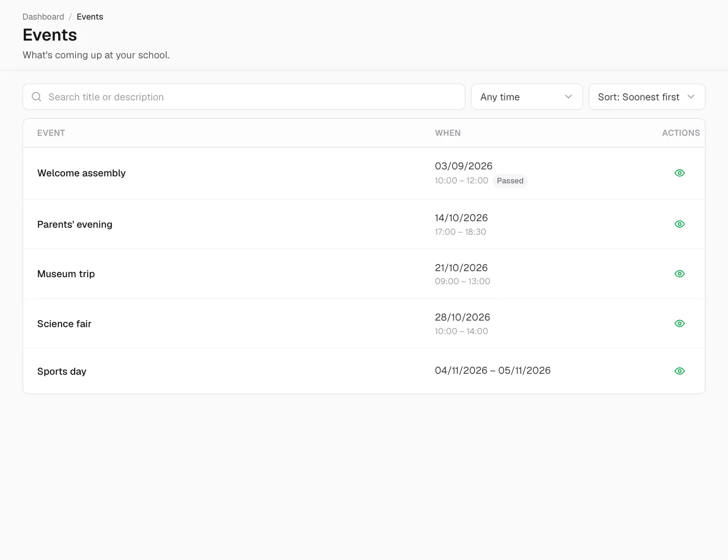Select the Science fair title
Screen dimensions: 728x560
[x=64, y=324]
